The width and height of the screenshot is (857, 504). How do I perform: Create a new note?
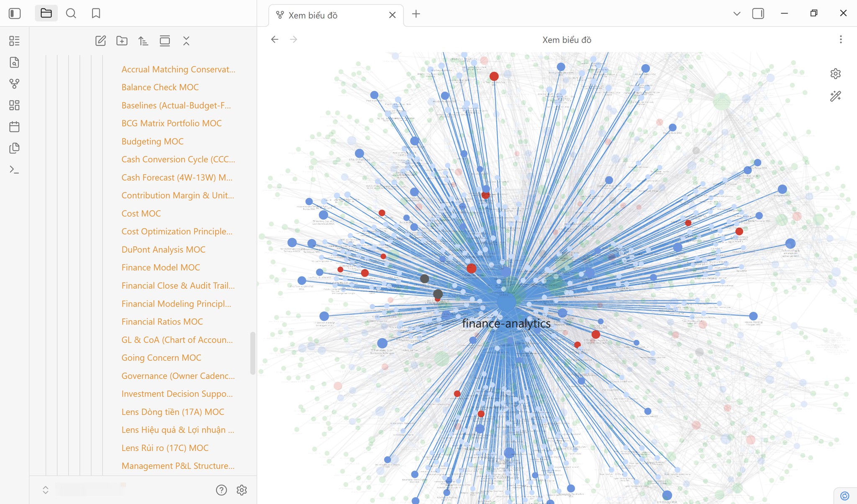pyautogui.click(x=100, y=41)
